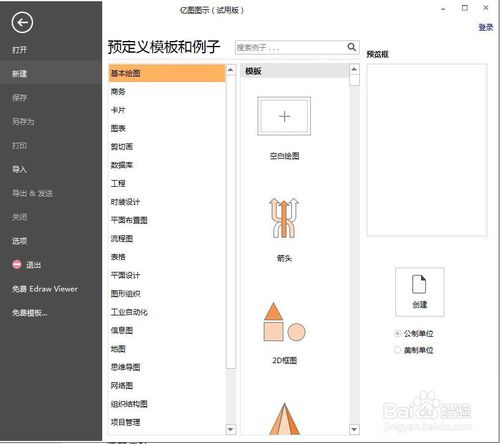Select the 公制单位 metric units option
Viewport: 500px width, 444px height.
coord(397,333)
